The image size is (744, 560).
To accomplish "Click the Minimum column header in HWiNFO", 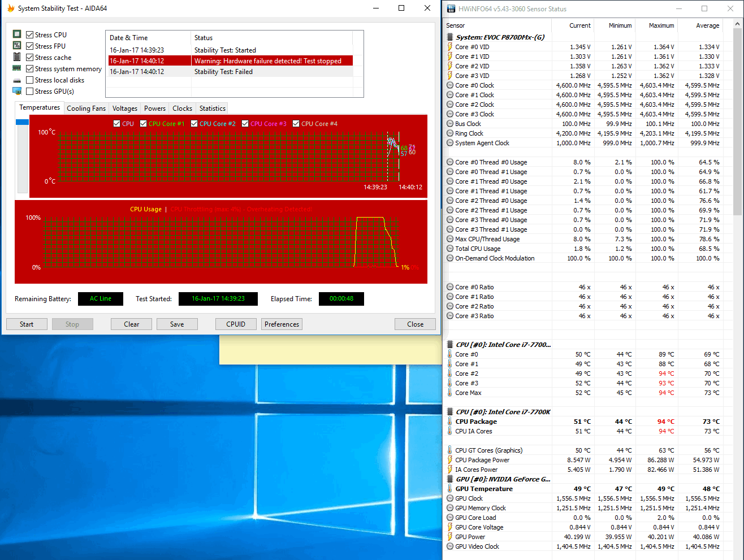I will [x=614, y=25].
